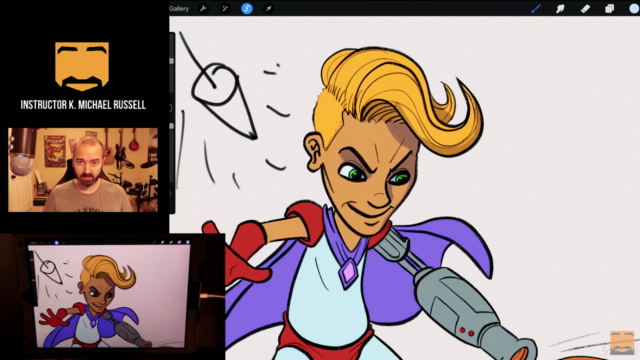Click the instructor webcam video
This screenshot has width=640, height=360.
pyautogui.click(x=83, y=170)
